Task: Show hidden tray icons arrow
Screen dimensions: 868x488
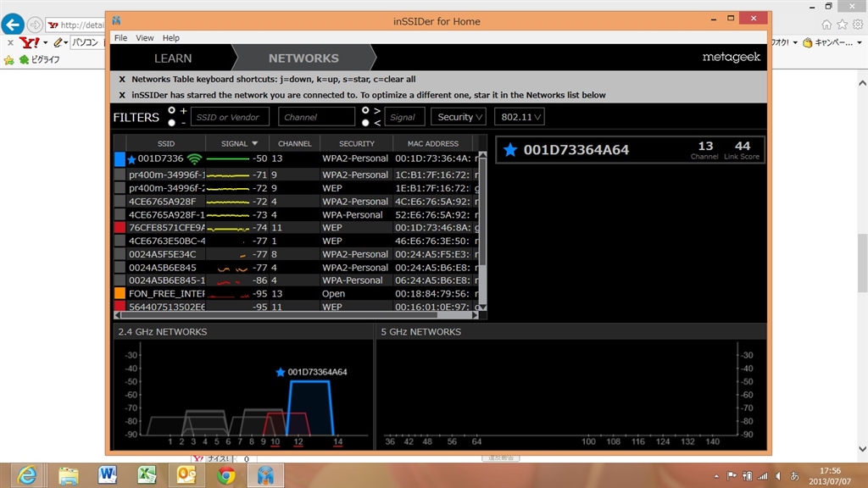Action: point(716,476)
